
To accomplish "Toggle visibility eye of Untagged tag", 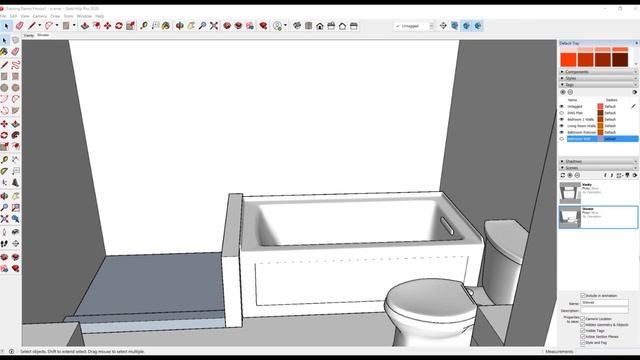I will pos(562,107).
